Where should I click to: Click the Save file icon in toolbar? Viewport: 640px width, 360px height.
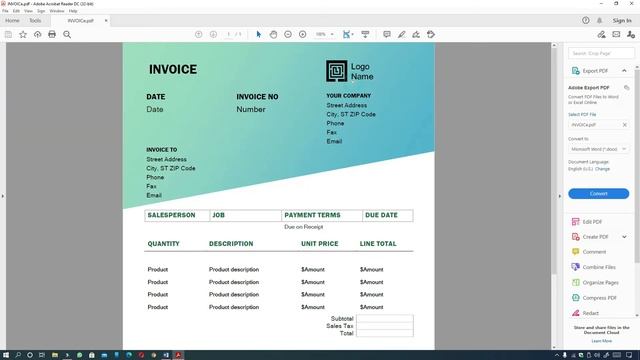click(8, 35)
